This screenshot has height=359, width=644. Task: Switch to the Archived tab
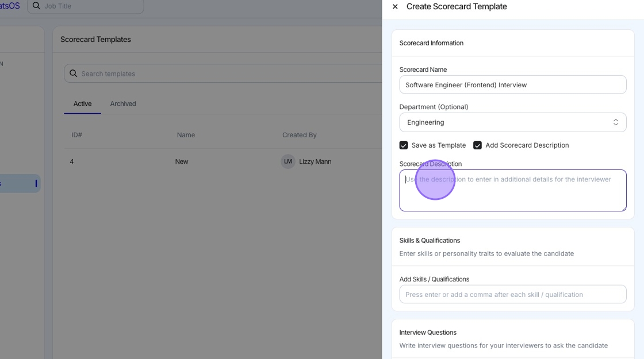[123, 104]
